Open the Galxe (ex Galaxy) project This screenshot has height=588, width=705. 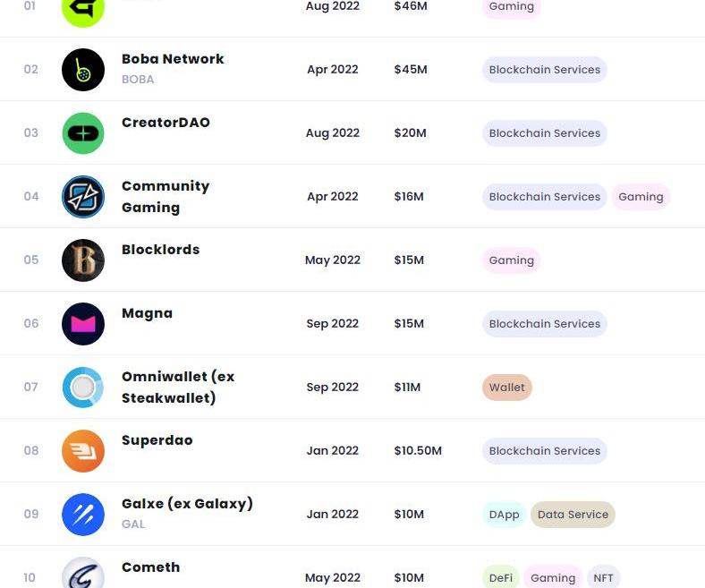click(x=187, y=504)
